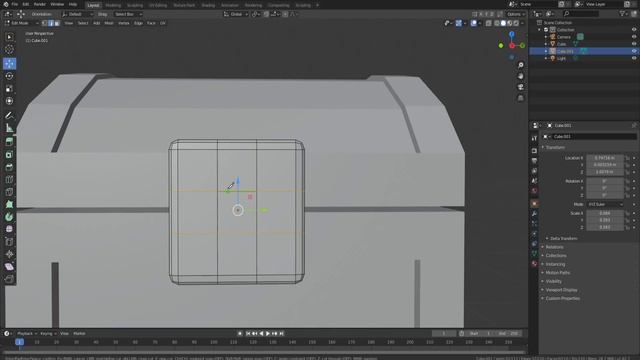Select the Select Box tool
This screenshot has height=360, width=640.
pos(9,37)
